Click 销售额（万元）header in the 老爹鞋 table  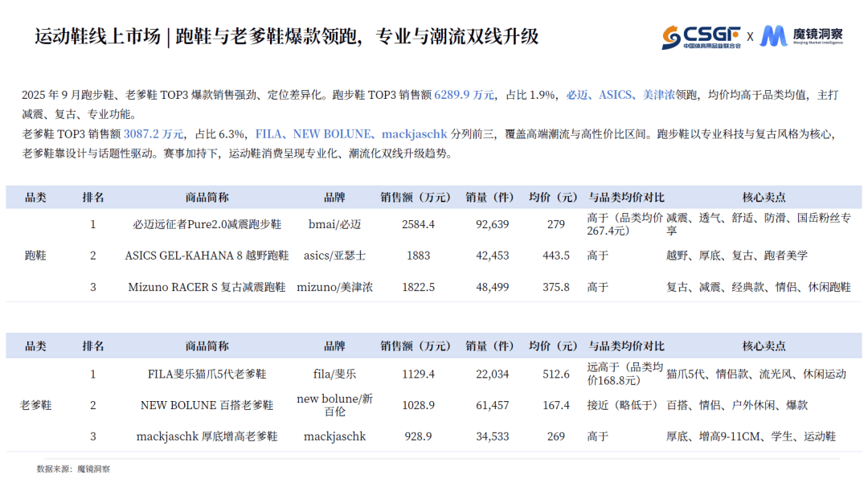click(416, 346)
